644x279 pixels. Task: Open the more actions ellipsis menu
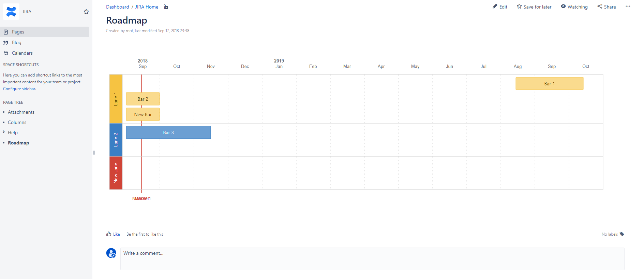(628, 6)
